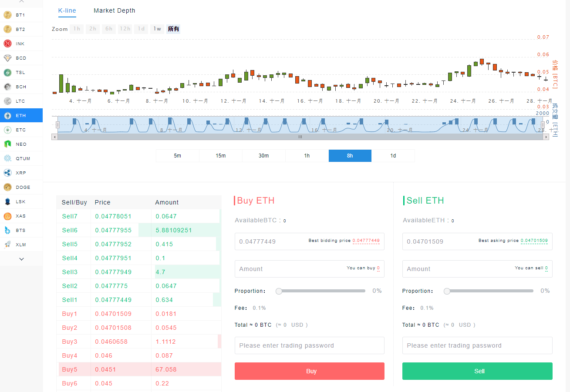Screen dimensions: 570x392
Task: Pick the XRP Ripple icon
Action: coord(7,173)
